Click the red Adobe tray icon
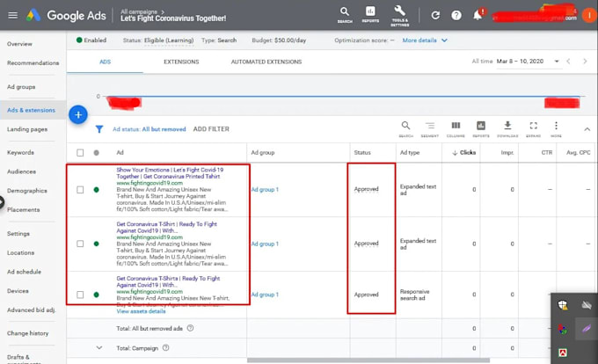Screen dimensions: 598x364 [563, 353]
